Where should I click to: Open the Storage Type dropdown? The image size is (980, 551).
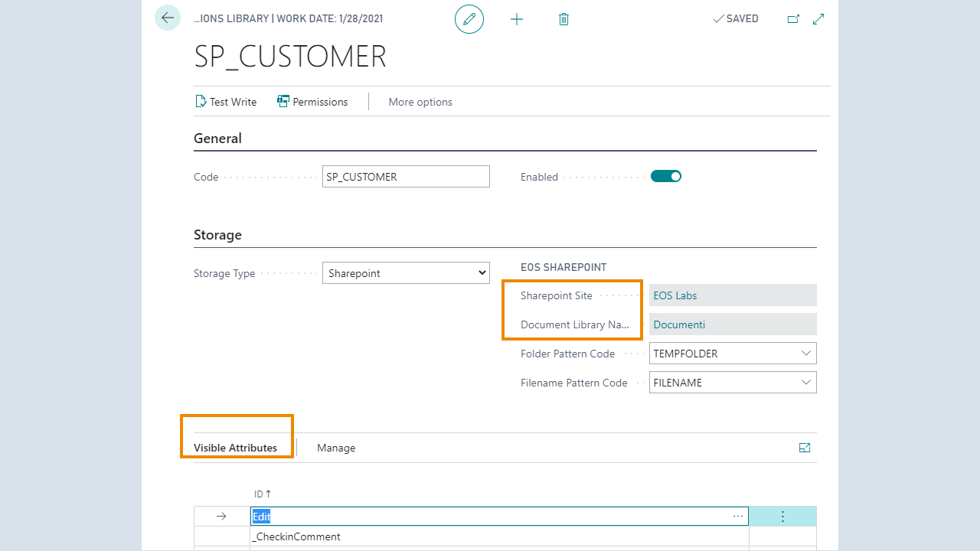406,272
